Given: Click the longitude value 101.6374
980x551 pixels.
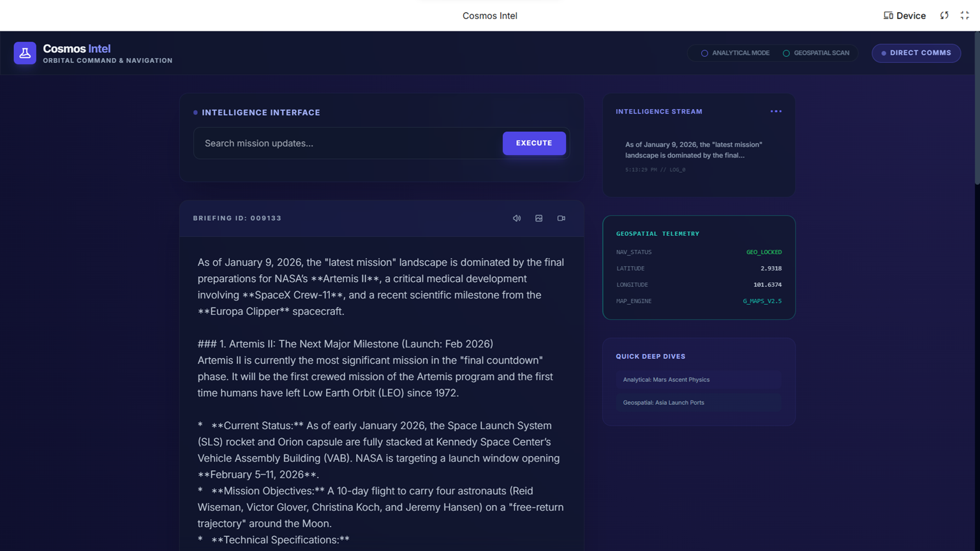Looking at the screenshot, I should tap(768, 284).
